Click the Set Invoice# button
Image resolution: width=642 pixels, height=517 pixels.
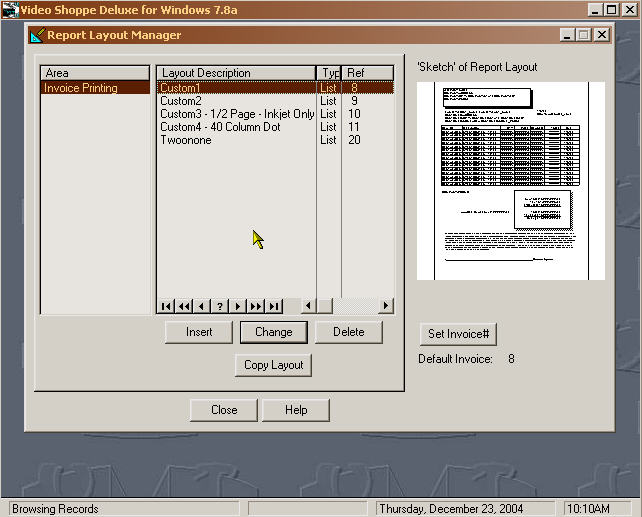click(x=456, y=334)
